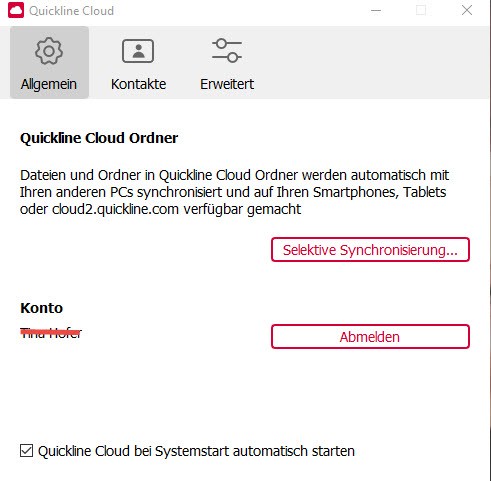This screenshot has width=491, height=481.
Task: Select the Erweitert sliders icon
Action: pyautogui.click(x=227, y=51)
